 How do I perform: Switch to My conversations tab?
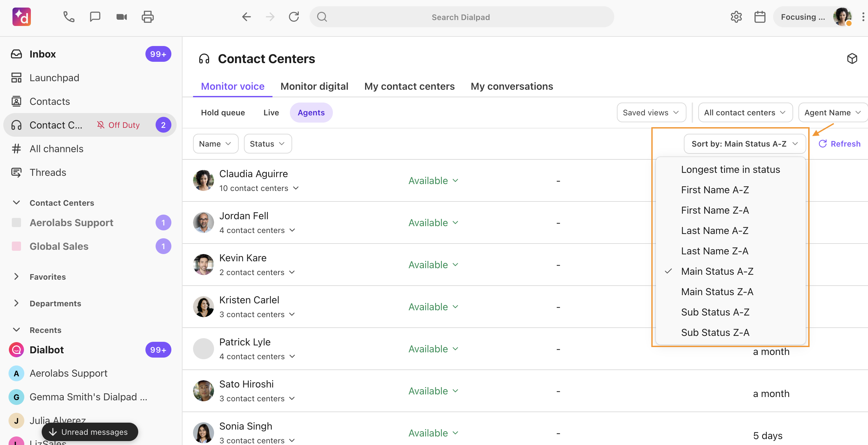pyautogui.click(x=511, y=86)
